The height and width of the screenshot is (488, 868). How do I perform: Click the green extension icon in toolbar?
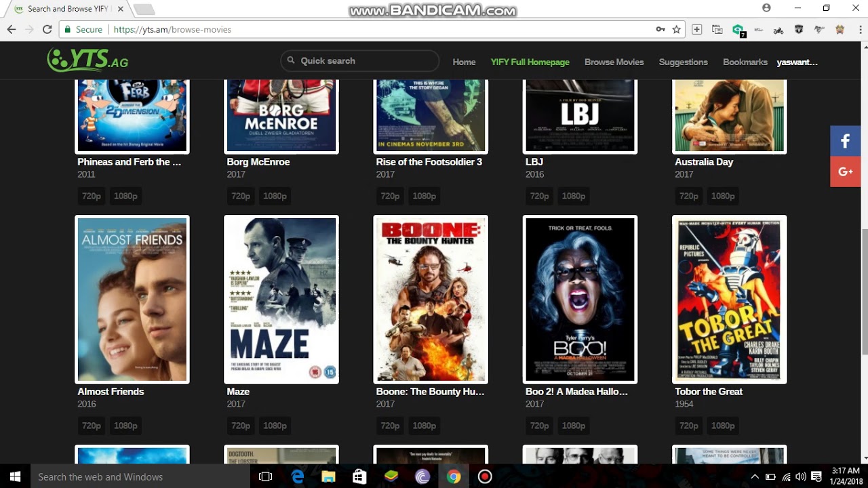click(x=738, y=29)
